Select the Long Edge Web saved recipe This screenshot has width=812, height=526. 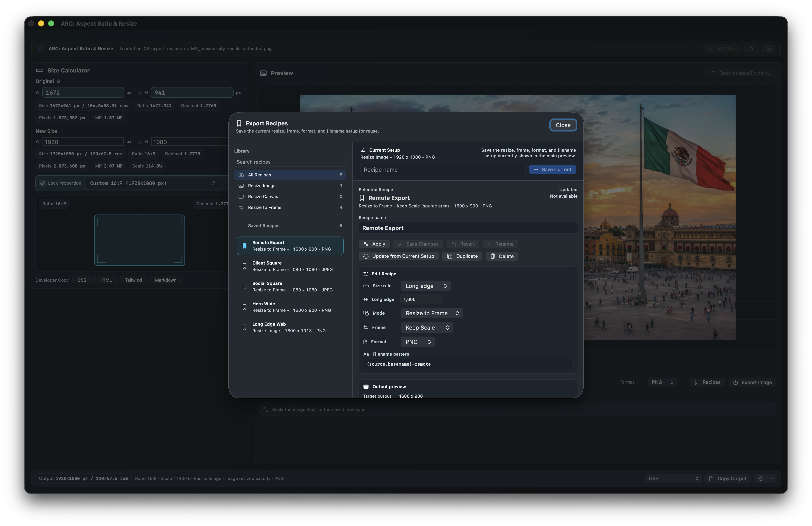point(290,327)
